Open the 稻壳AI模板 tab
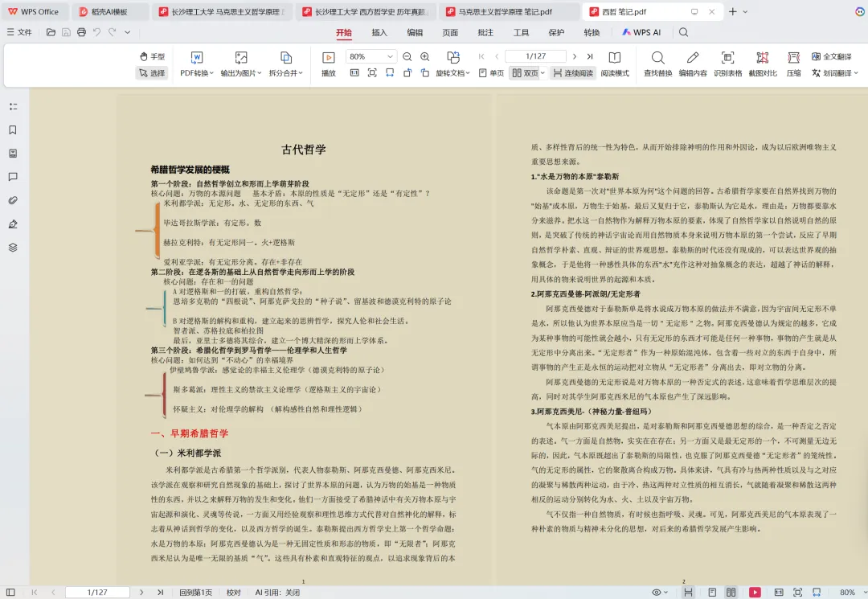 pos(109,11)
